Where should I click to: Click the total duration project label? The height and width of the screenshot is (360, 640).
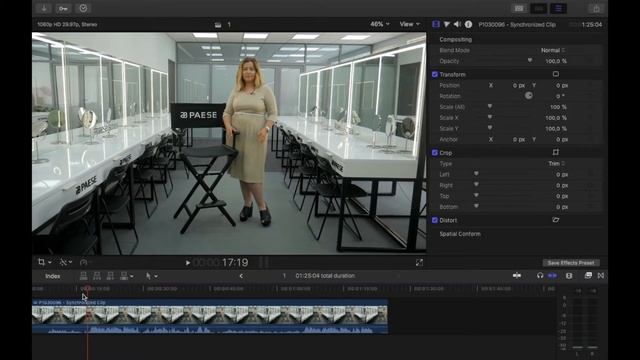coord(325,276)
